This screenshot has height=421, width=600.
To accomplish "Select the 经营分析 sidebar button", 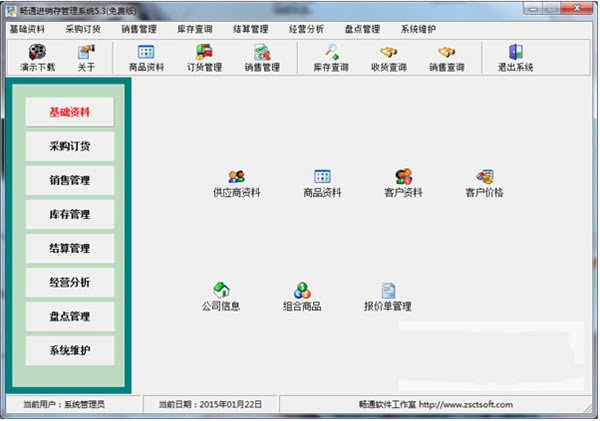I will pos(70,282).
